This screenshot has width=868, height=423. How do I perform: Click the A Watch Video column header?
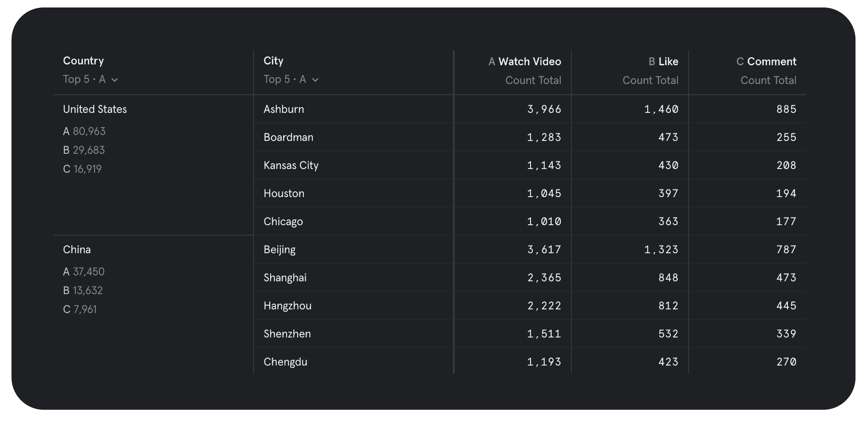tap(525, 61)
